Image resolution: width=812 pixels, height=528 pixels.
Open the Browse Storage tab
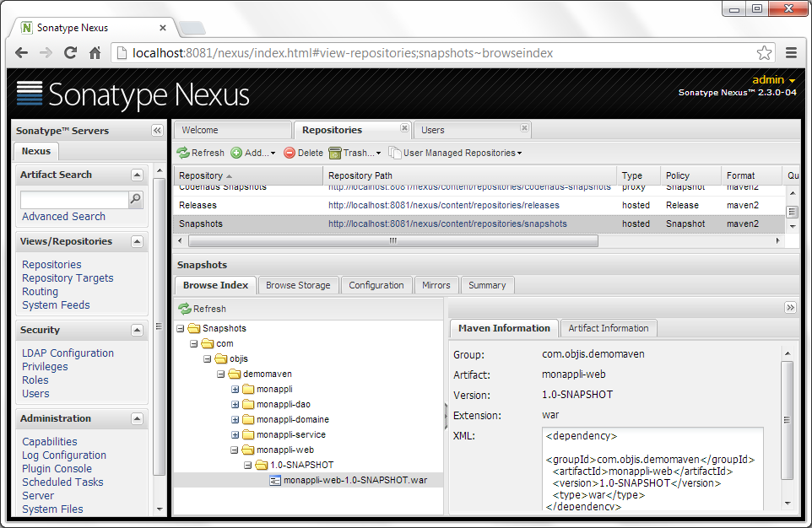point(298,285)
